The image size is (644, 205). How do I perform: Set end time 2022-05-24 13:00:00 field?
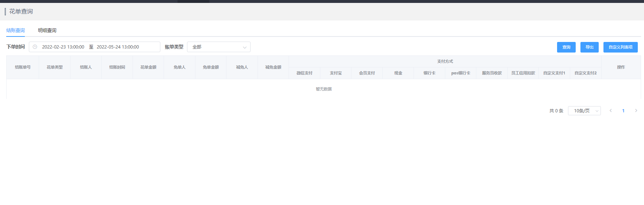point(118,47)
